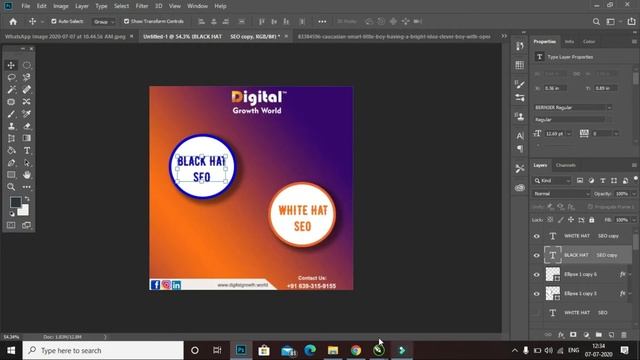Open the Image menu
640x360 pixels.
[61, 6]
